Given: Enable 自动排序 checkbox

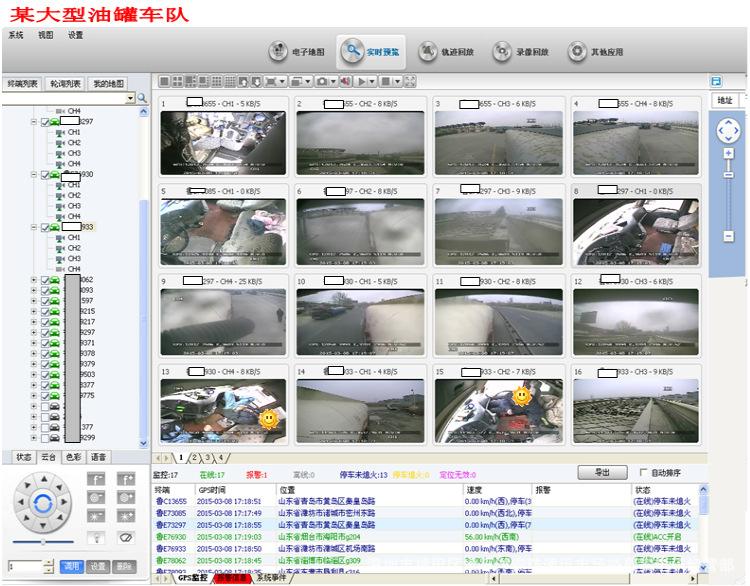Looking at the screenshot, I should point(643,473).
